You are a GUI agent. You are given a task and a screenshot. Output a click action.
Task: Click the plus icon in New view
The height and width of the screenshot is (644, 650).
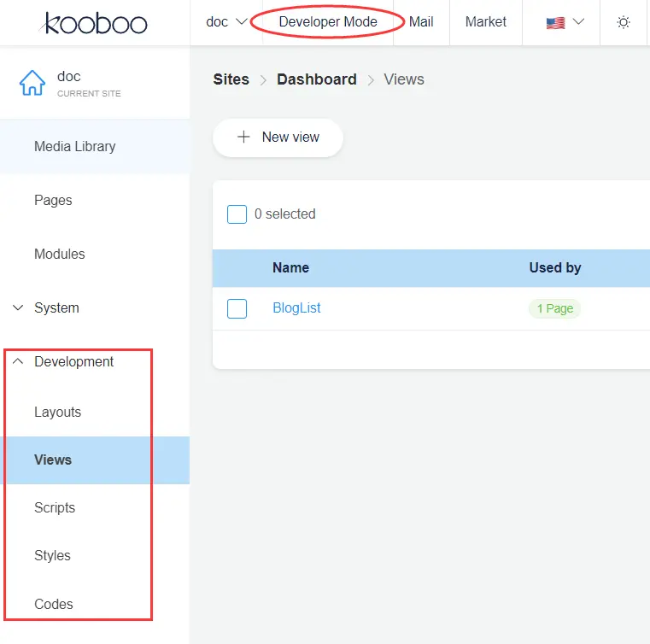(243, 138)
